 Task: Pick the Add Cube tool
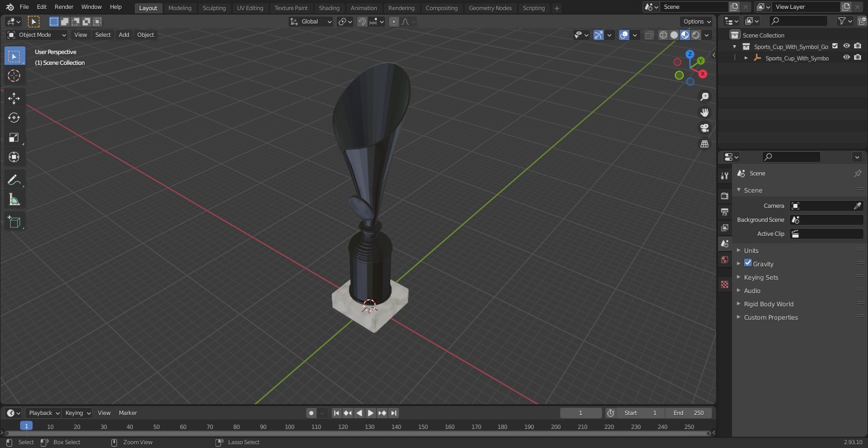coord(14,222)
